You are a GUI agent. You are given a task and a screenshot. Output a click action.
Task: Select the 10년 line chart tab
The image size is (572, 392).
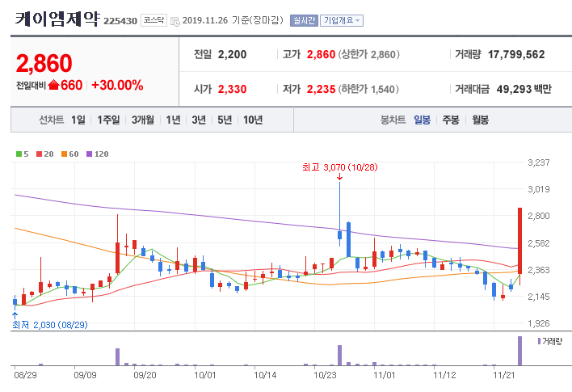tap(253, 120)
